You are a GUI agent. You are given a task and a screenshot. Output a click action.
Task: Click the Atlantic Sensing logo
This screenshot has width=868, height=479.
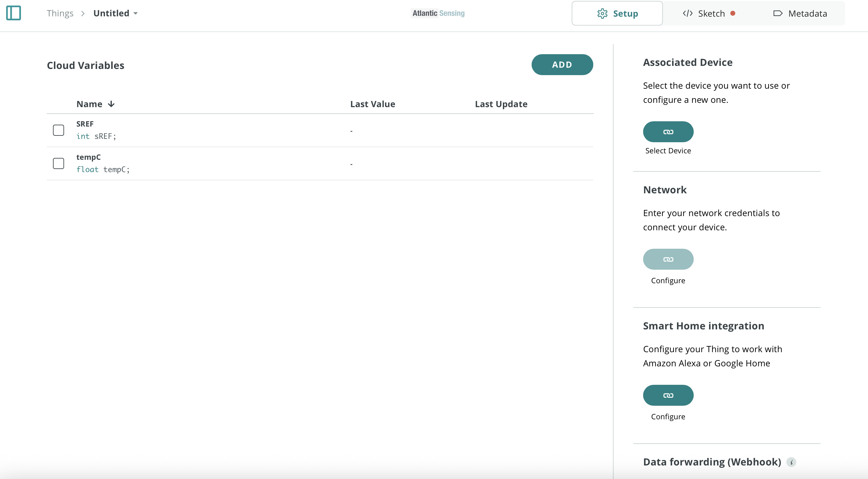pyautogui.click(x=438, y=13)
